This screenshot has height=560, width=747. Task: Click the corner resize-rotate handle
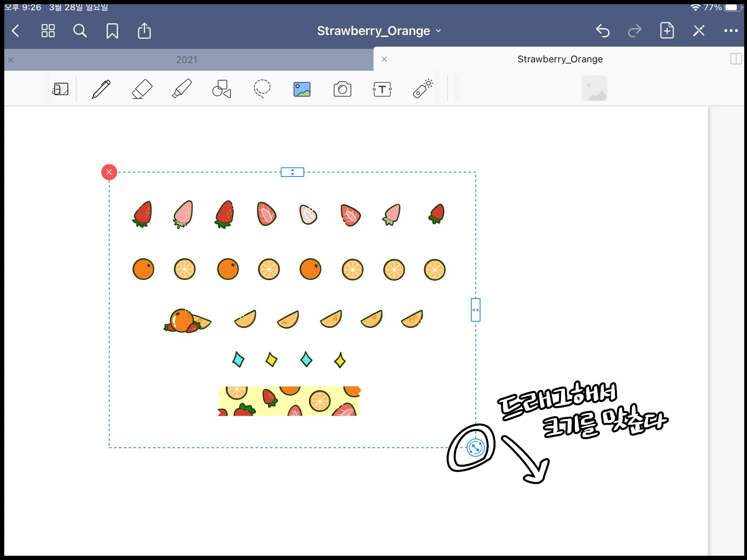pos(475,447)
